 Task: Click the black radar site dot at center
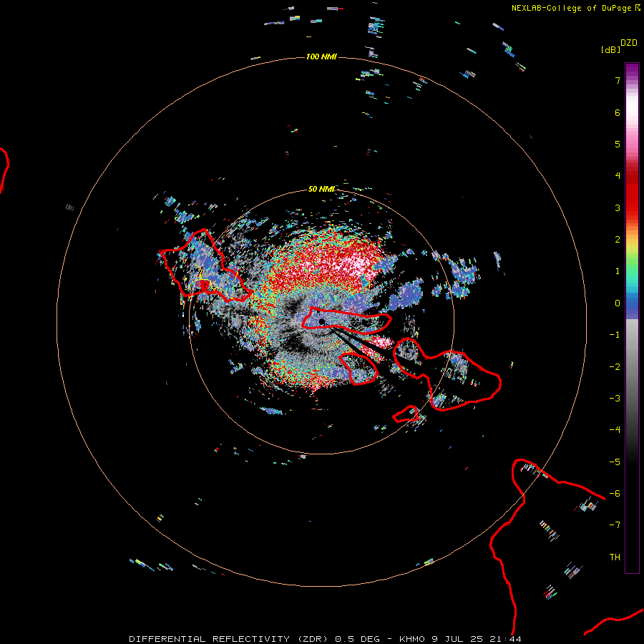point(322,321)
